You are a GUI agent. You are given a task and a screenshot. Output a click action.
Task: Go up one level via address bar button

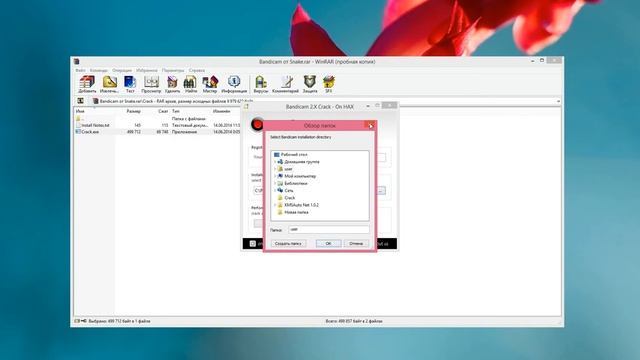80,101
